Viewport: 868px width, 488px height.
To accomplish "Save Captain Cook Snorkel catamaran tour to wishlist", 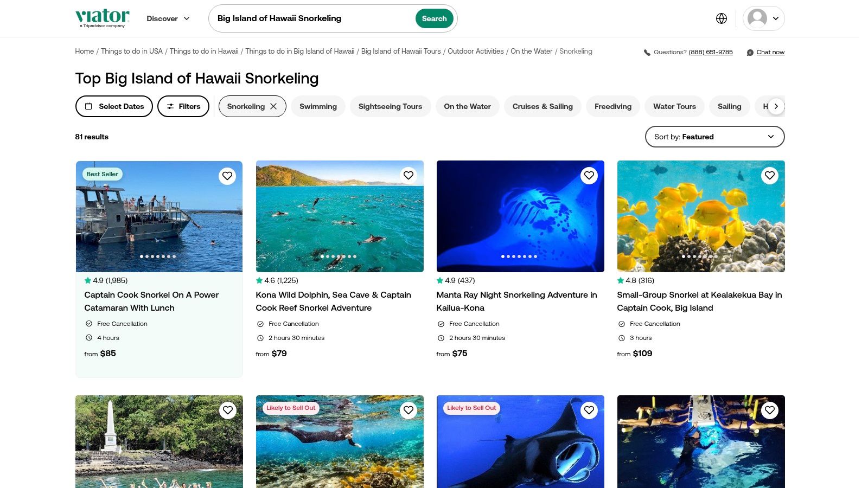I will click(227, 176).
